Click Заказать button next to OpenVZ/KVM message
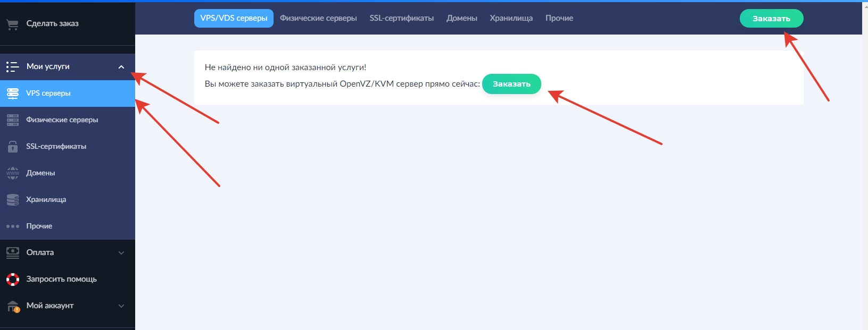Viewport: 868px width, 330px height. (511, 84)
